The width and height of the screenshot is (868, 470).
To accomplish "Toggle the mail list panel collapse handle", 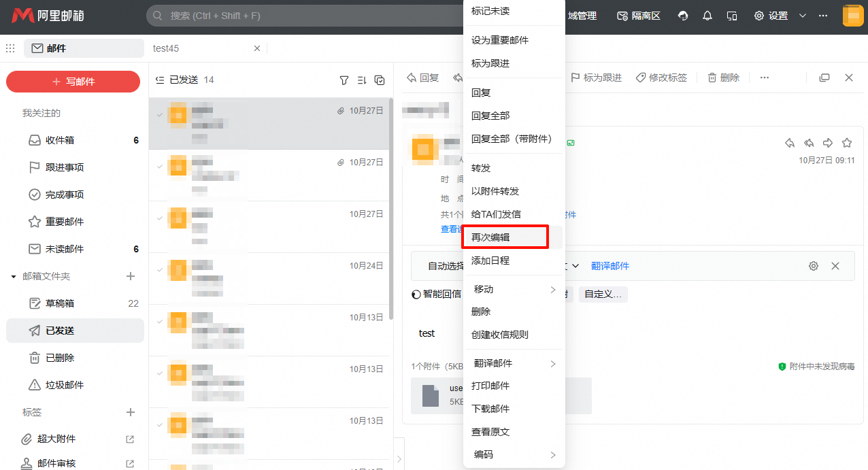I will click(x=399, y=460).
